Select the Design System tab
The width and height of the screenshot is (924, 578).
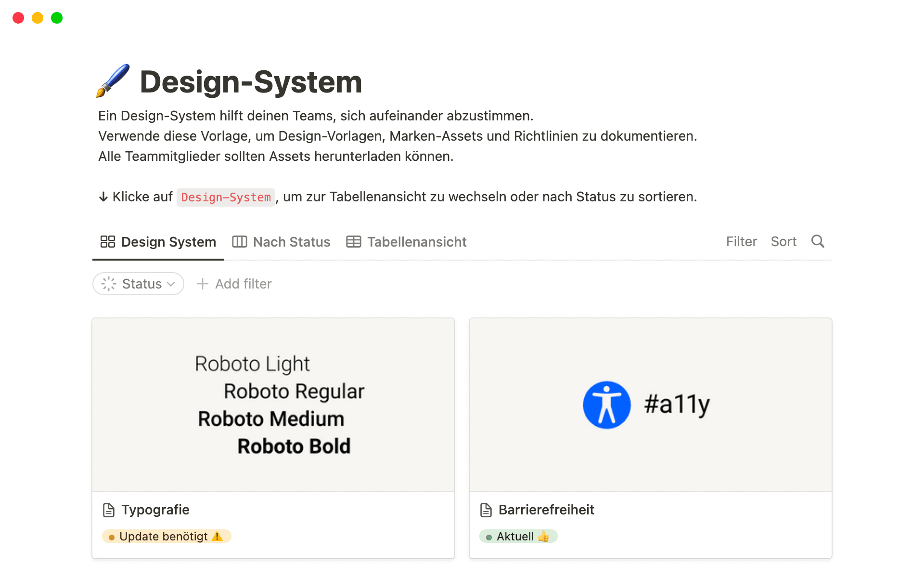(x=168, y=242)
